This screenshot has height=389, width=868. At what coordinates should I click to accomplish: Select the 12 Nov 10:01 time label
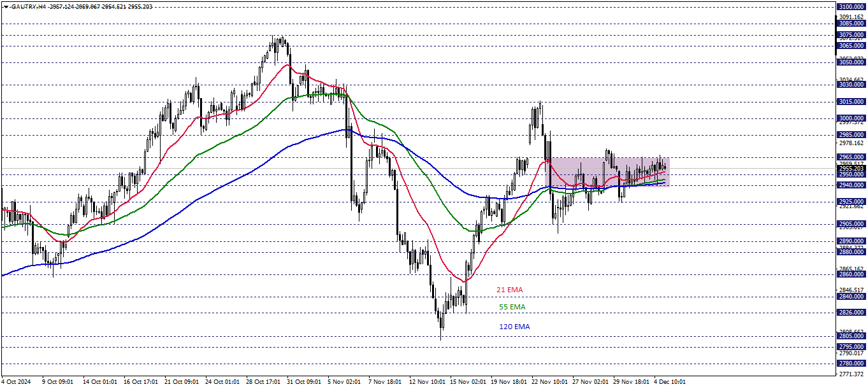click(426, 382)
